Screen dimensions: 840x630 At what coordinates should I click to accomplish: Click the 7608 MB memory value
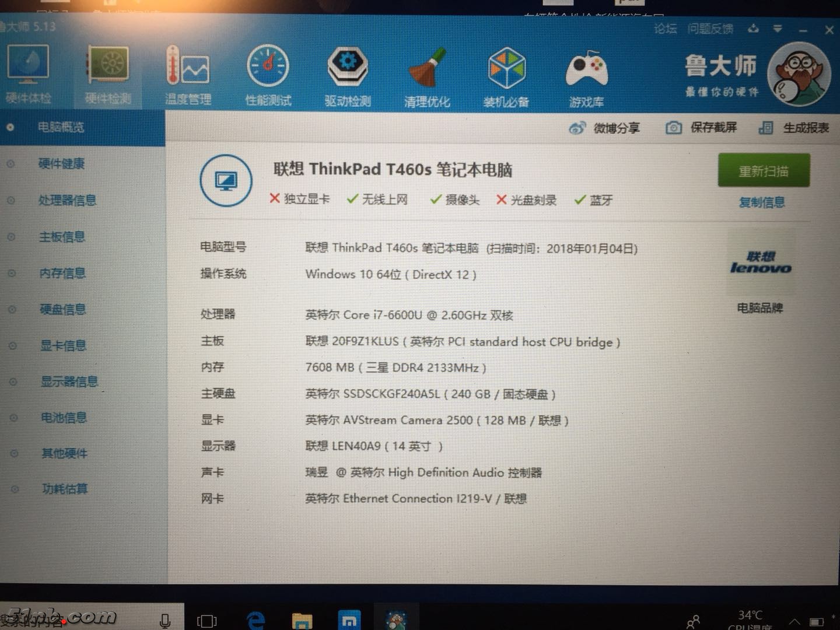(x=395, y=367)
